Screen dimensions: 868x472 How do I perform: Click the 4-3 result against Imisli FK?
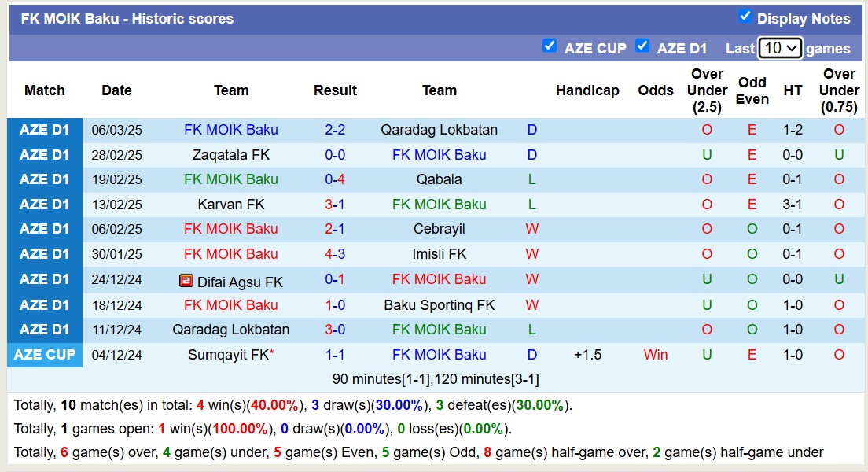(x=335, y=254)
